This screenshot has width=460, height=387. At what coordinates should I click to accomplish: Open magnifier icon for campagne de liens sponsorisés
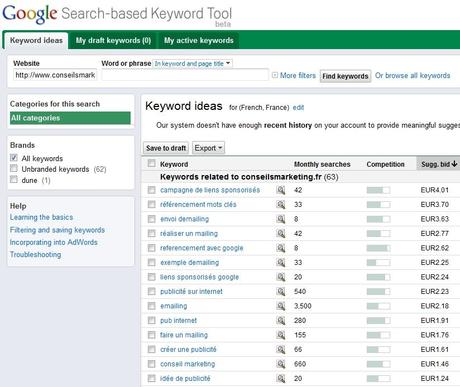[x=281, y=190]
